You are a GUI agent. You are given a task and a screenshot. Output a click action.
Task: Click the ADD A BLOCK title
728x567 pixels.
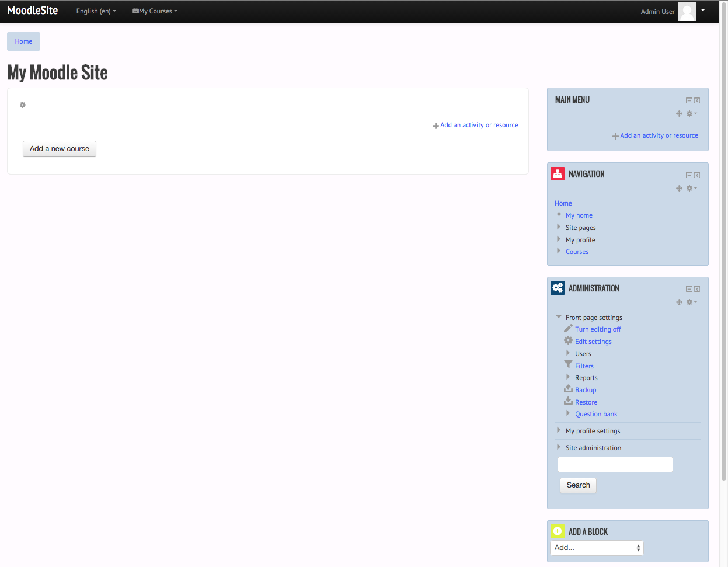[x=588, y=532]
